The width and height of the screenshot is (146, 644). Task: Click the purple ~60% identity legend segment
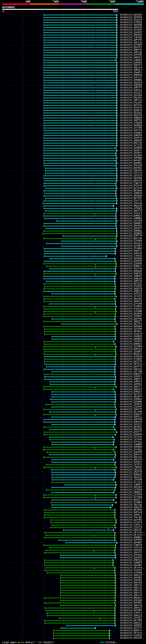(x=73, y=4)
